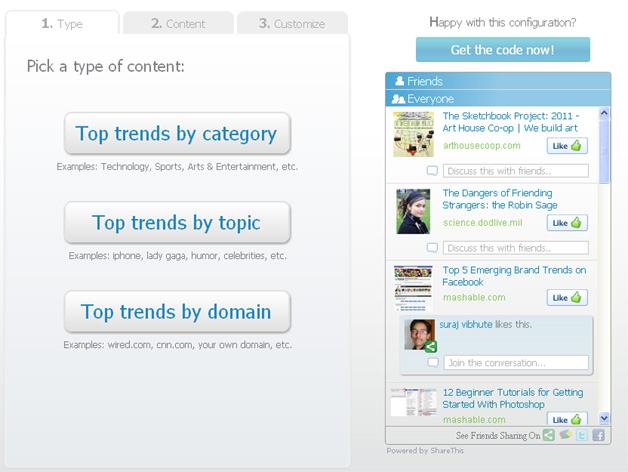This screenshot has height=472, width=628.
Task: Visit arthousecoop.com domain link
Action: 481,145
